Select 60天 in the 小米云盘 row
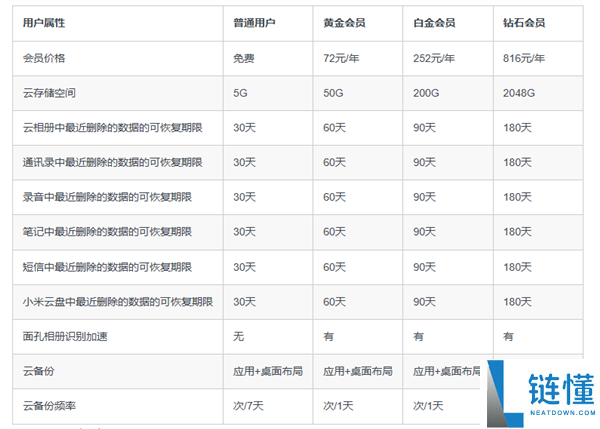 (x=334, y=302)
